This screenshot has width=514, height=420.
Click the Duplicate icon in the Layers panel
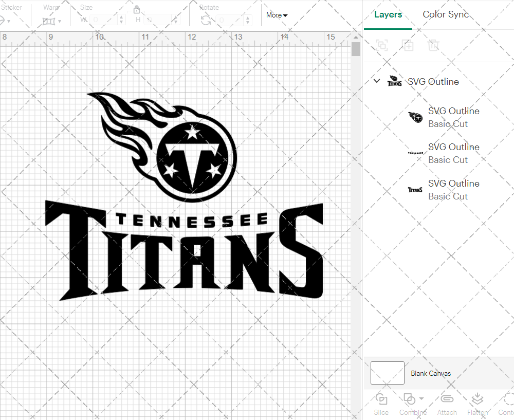(x=408, y=45)
